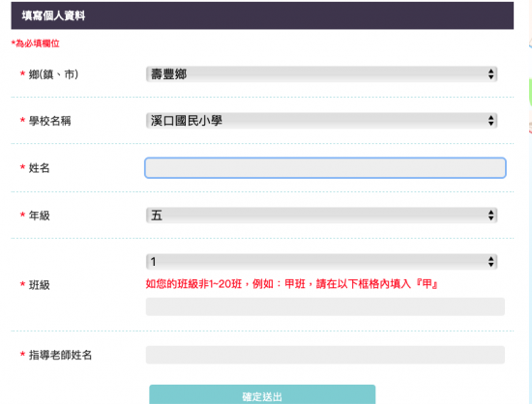
Task: Focus the 姓名 name input field
Action: (325, 168)
